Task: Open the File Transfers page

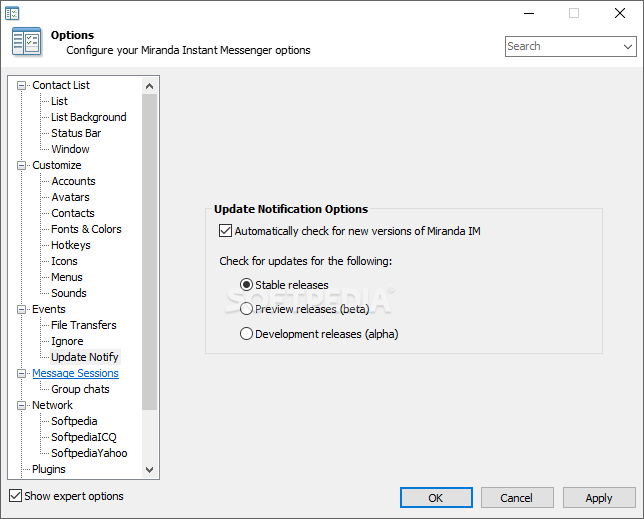Action: 84,325
